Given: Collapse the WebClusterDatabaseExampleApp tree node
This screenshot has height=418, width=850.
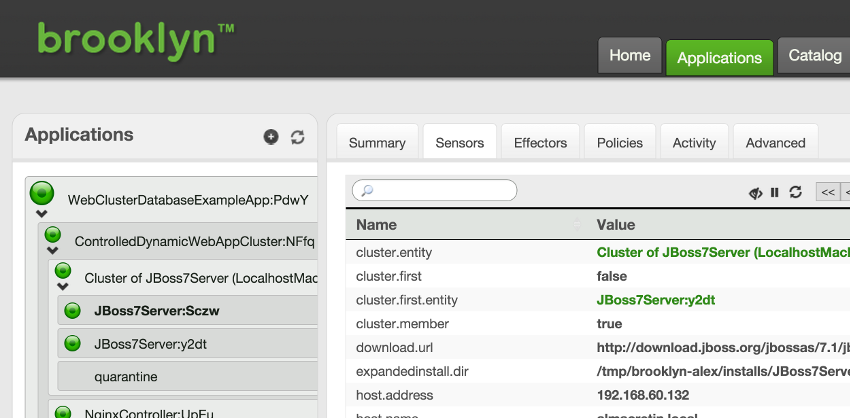Looking at the screenshot, I should tap(41, 213).
